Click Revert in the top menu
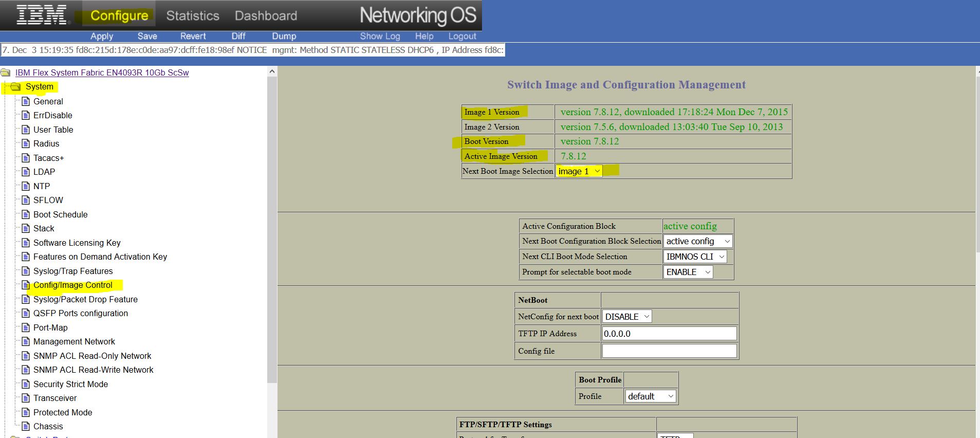This screenshot has height=438, width=980. pyautogui.click(x=193, y=36)
